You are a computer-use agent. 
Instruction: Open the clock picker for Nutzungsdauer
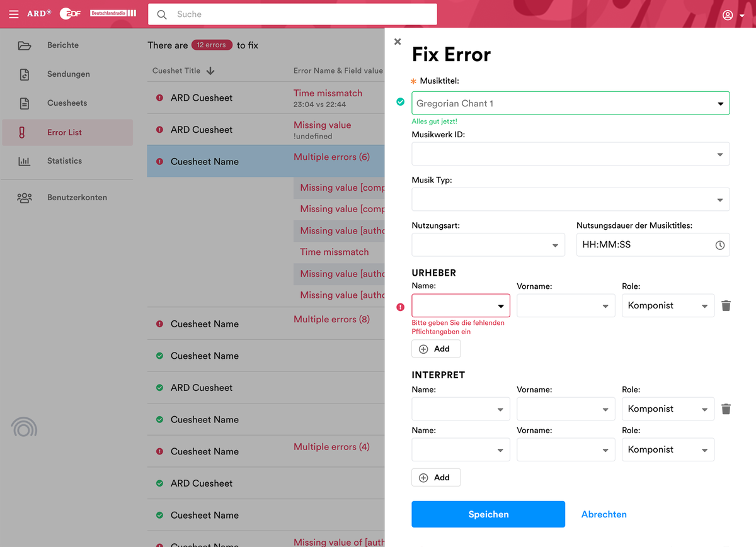pos(719,245)
